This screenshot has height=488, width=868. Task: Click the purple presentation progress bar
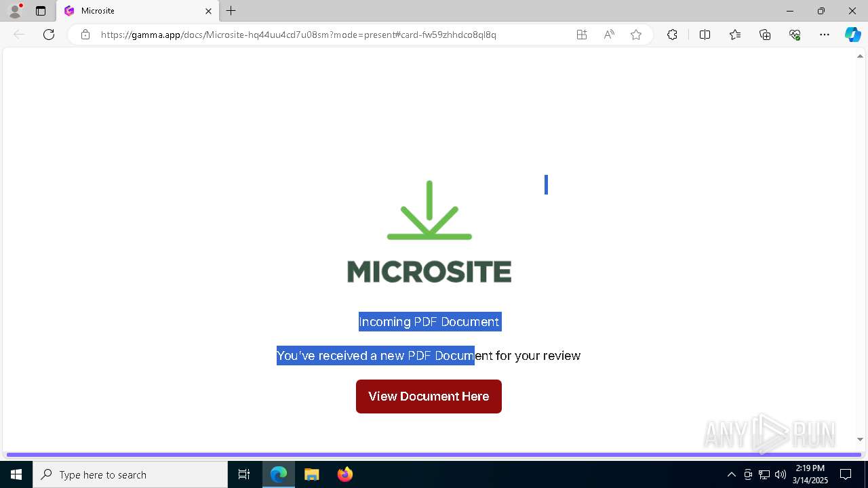[434, 455]
